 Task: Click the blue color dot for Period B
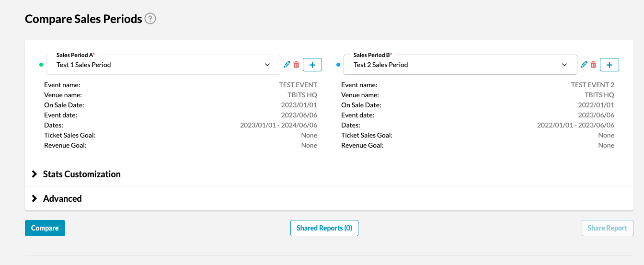[338, 65]
